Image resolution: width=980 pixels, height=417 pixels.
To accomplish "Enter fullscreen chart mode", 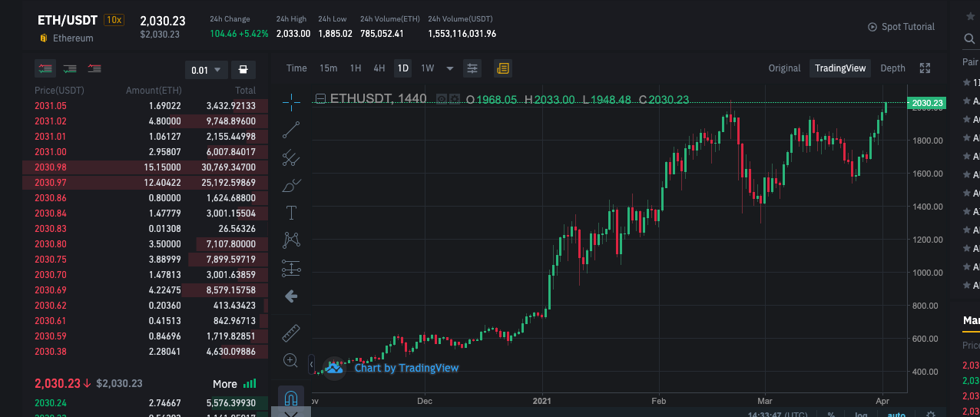I will pyautogui.click(x=925, y=68).
